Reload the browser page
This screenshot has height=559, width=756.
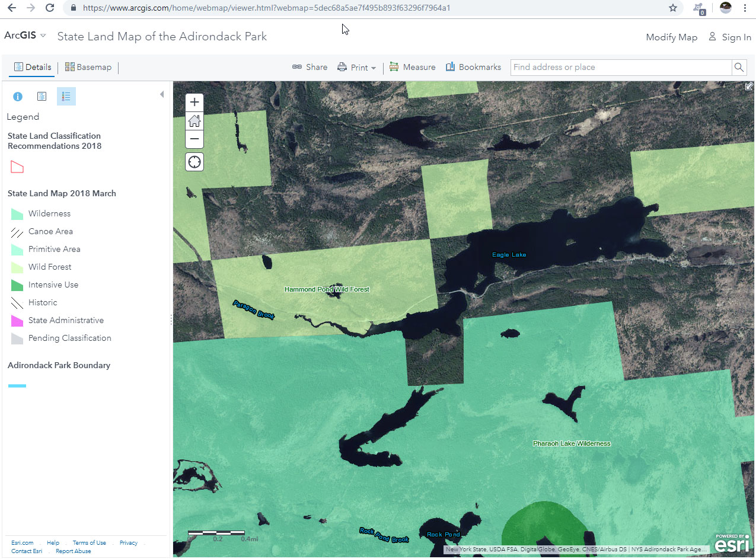click(x=50, y=8)
